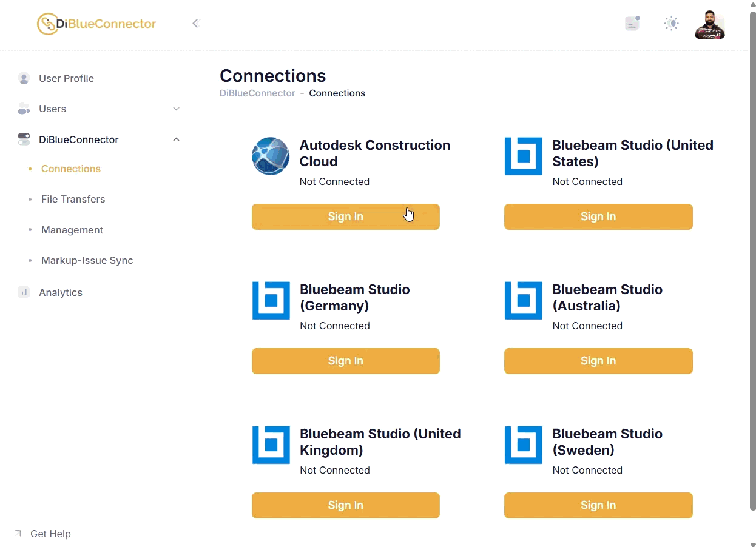Screen dimensions: 756x547
Task: Open Markup-Issue Sync submenu item
Action: pos(87,260)
